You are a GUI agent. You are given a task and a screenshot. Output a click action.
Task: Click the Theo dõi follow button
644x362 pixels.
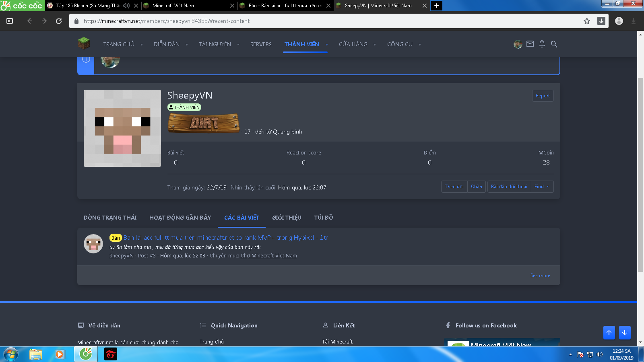point(454,187)
